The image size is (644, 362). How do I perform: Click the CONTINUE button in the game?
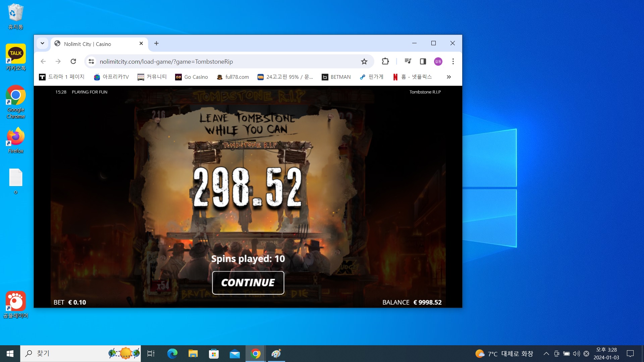pyautogui.click(x=248, y=283)
